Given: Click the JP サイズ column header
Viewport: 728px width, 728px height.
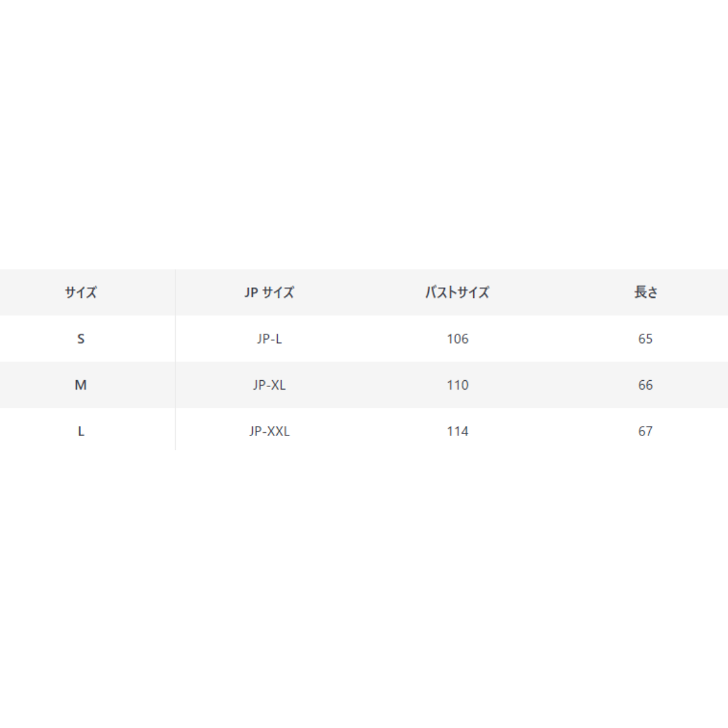Looking at the screenshot, I should coord(269,293).
